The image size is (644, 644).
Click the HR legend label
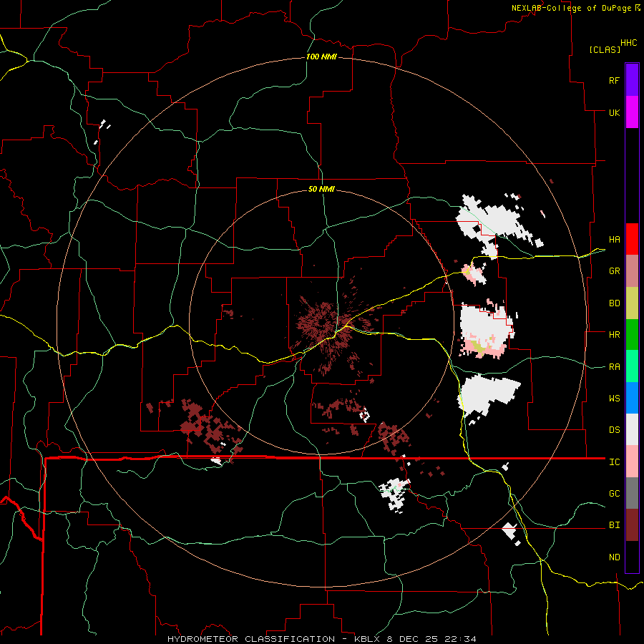coord(614,335)
